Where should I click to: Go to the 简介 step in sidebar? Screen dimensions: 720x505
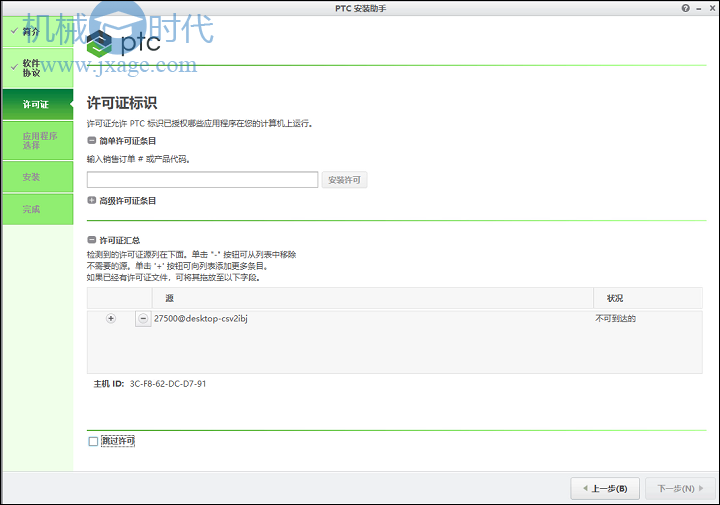click(38, 32)
